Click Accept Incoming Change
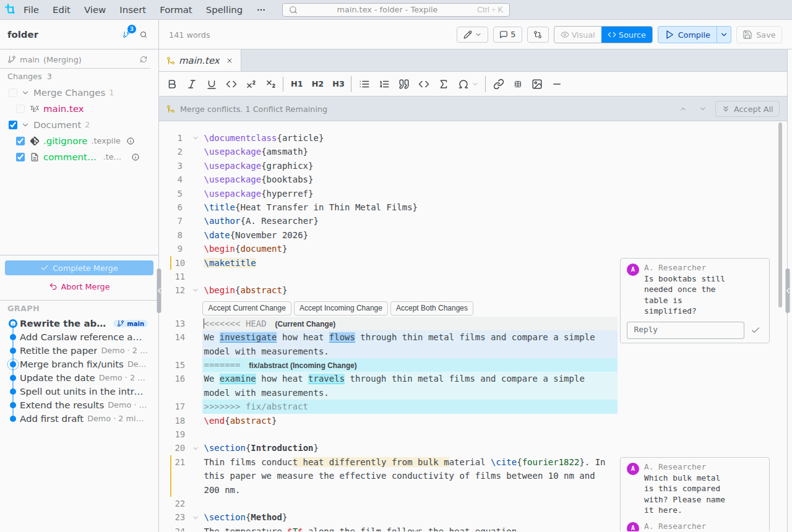Viewport: 792px width, 532px height. [x=341, y=308]
